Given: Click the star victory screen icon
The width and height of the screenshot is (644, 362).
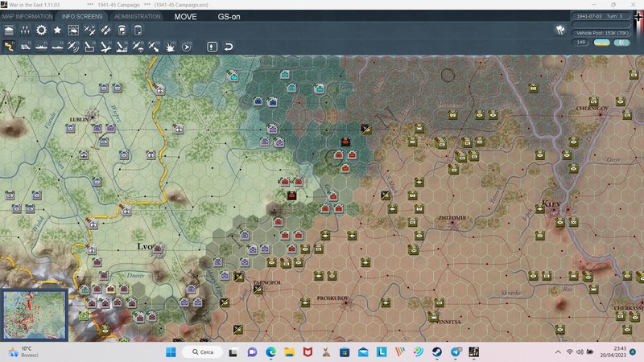Looking at the screenshot, I should point(57,31).
